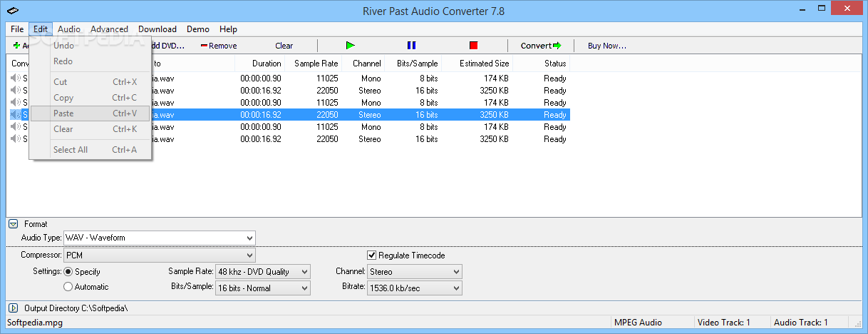The image size is (868, 334).
Task: Click the highlighted row's 3250 KB size
Action: [494, 115]
